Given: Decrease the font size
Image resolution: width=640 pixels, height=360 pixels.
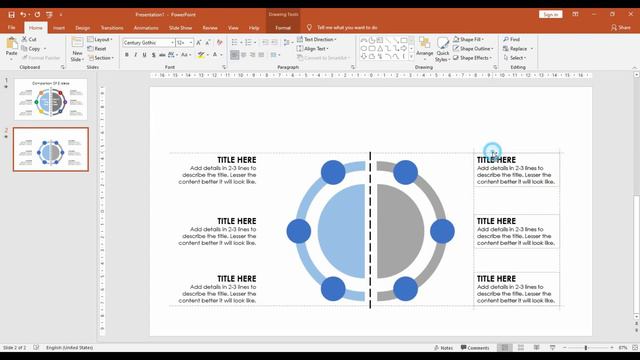Looking at the screenshot, I should pos(208,42).
